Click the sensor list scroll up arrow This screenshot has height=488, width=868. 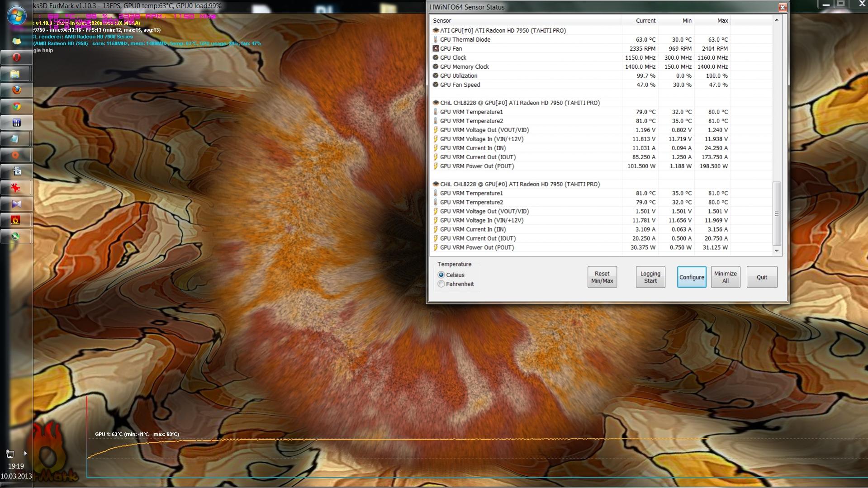(x=777, y=20)
